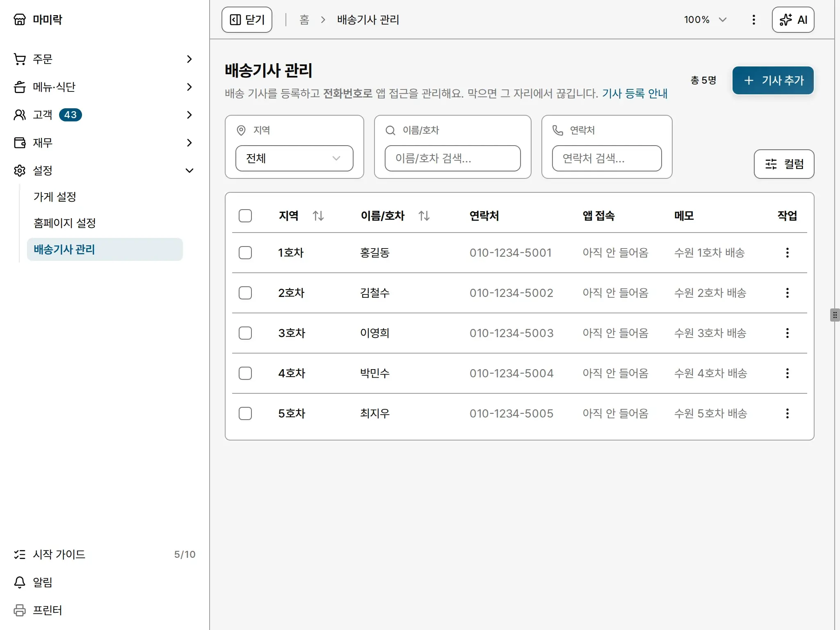Viewport: 840px width, 630px height.
Task: Open the 100% zoom dropdown
Action: pos(705,20)
